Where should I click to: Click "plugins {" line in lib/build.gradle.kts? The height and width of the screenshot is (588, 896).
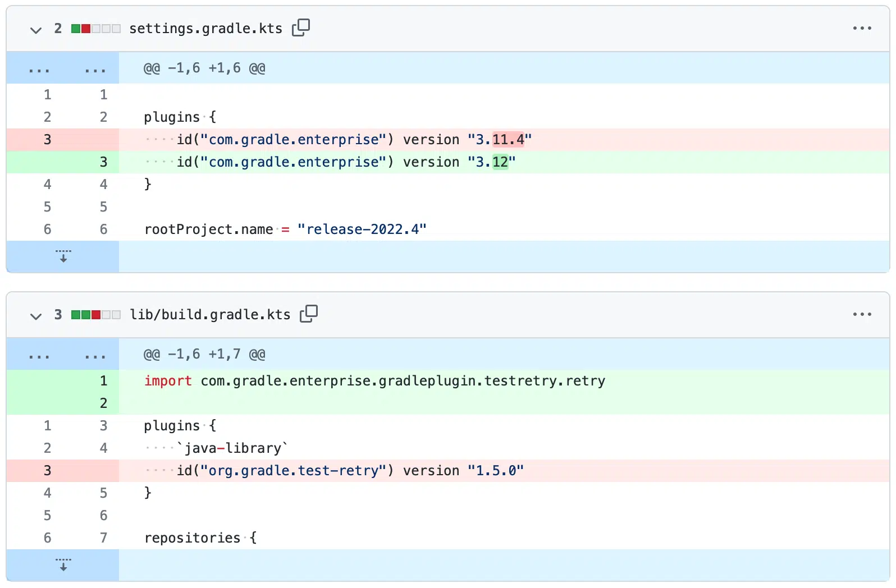(448, 426)
